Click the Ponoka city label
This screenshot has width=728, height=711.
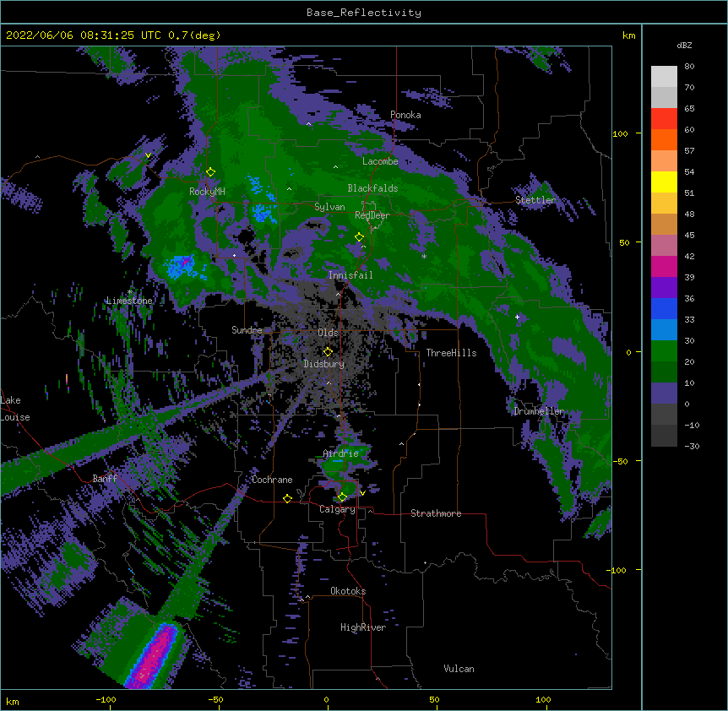(405, 115)
